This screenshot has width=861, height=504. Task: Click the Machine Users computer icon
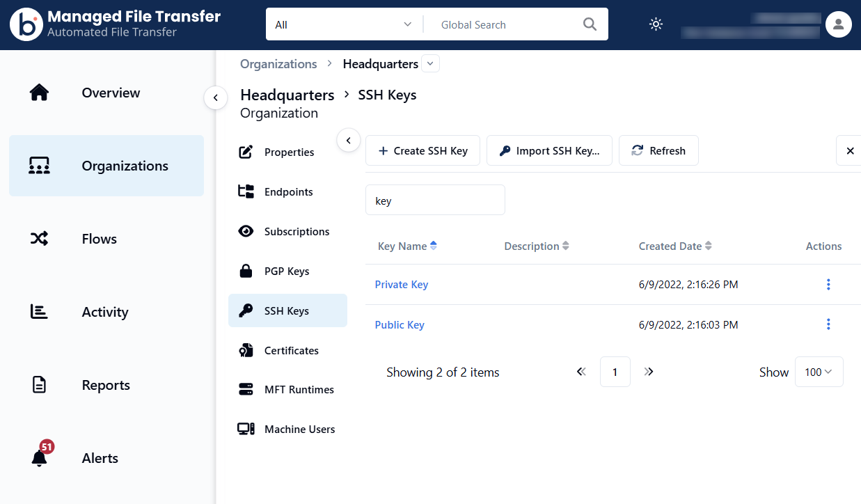click(246, 429)
